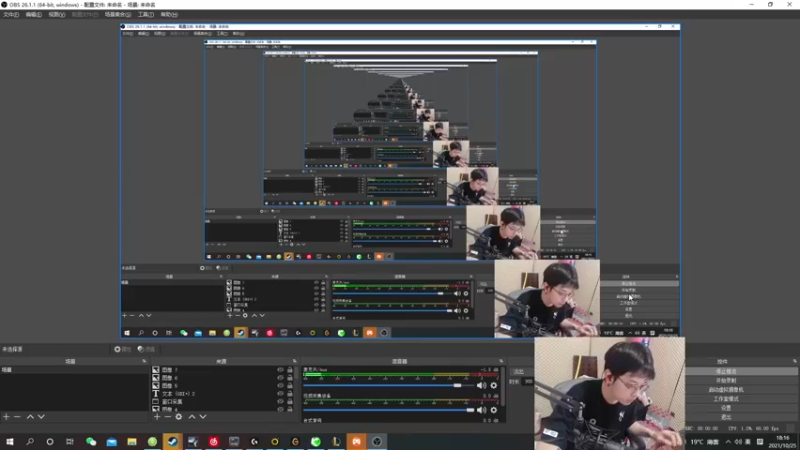
Task: Move the selected source up in the list
Action: (192, 417)
